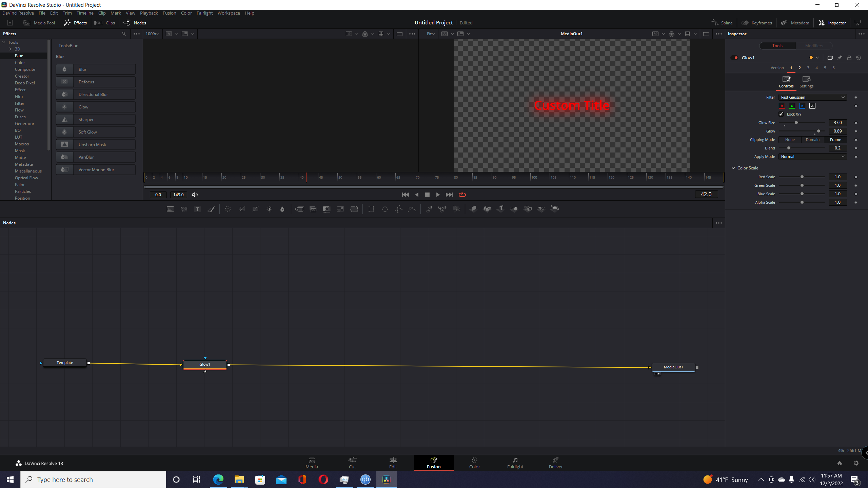Screen dimensions: 868x488
Task: Add Directional Blur effect from list
Action: [96, 94]
